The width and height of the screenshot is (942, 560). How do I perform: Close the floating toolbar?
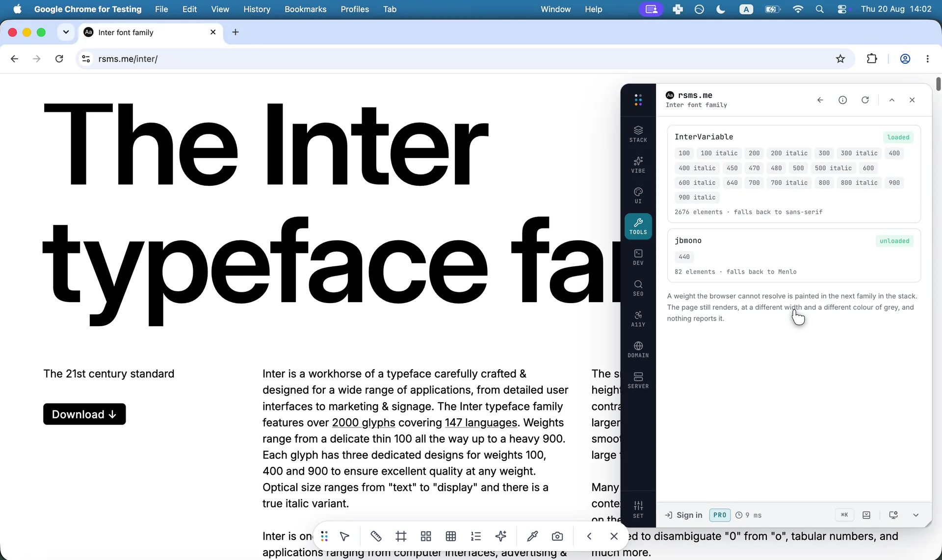click(x=614, y=536)
